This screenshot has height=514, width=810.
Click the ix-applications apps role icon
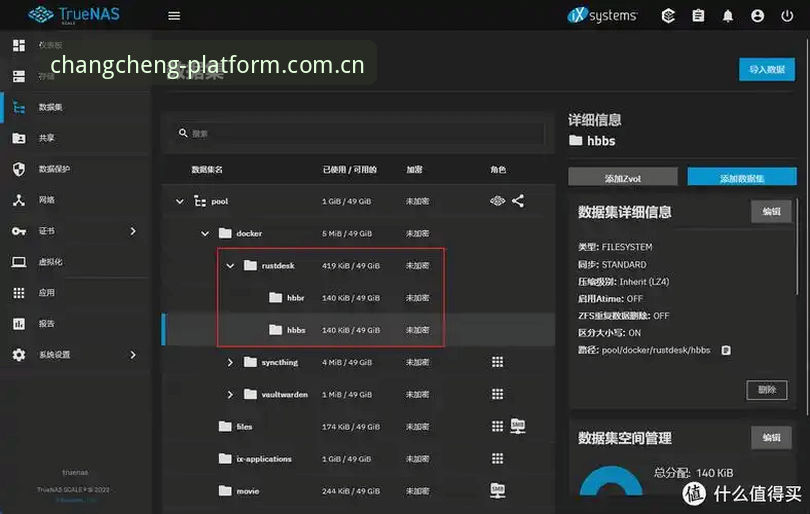(497, 459)
